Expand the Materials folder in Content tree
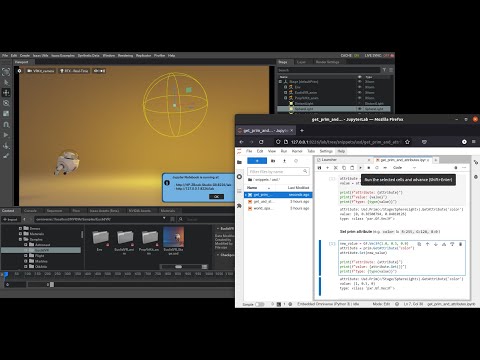 [x=20, y=234]
